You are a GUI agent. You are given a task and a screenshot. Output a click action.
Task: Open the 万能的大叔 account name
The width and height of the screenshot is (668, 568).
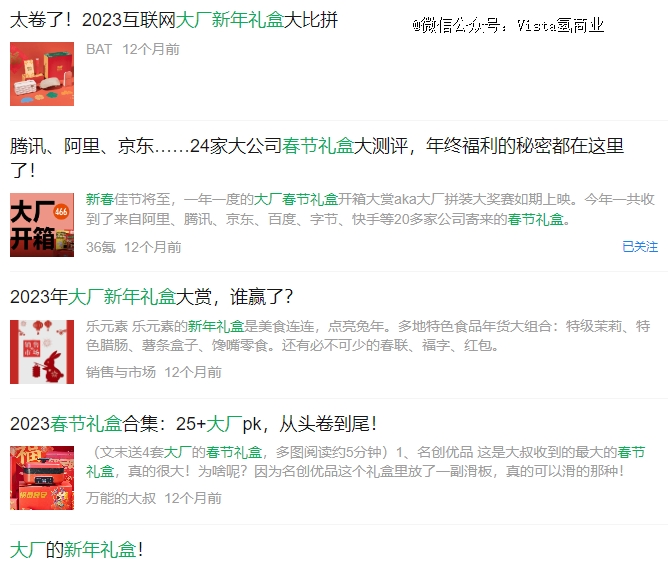click(121, 498)
